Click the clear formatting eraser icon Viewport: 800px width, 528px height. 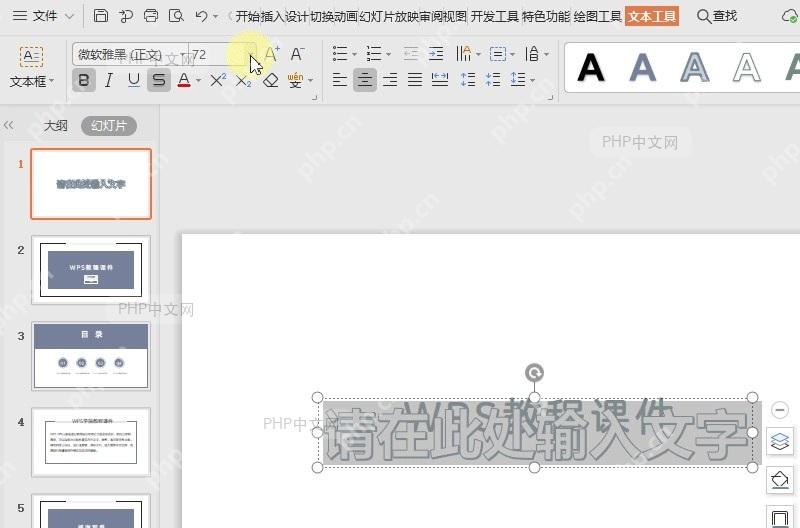click(270, 80)
